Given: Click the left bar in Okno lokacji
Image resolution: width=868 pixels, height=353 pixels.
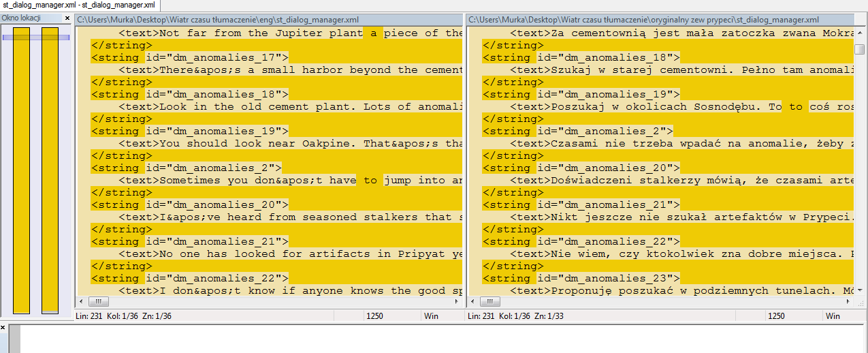Looking at the screenshot, I should (x=22, y=170).
